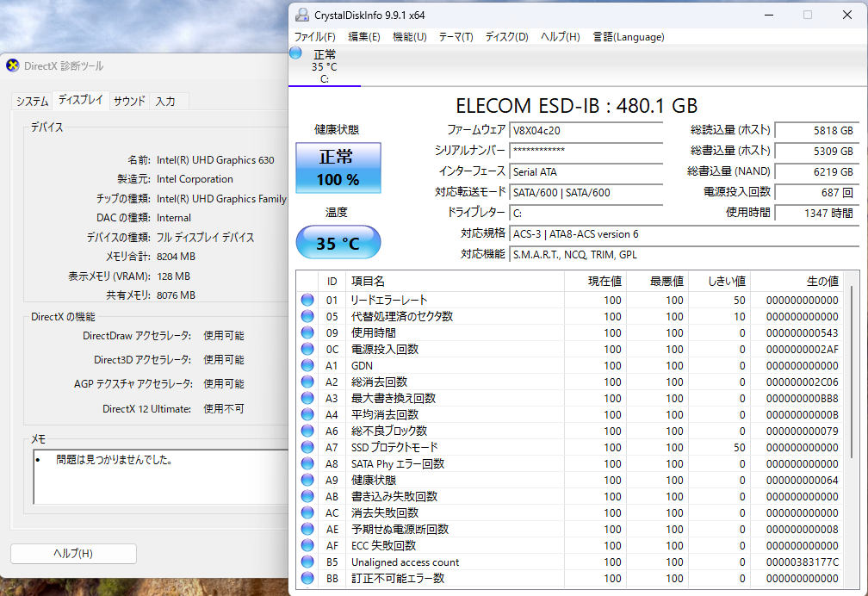
Task: Click status orb for 訂正不可能エラー数 row
Action: [x=307, y=578]
